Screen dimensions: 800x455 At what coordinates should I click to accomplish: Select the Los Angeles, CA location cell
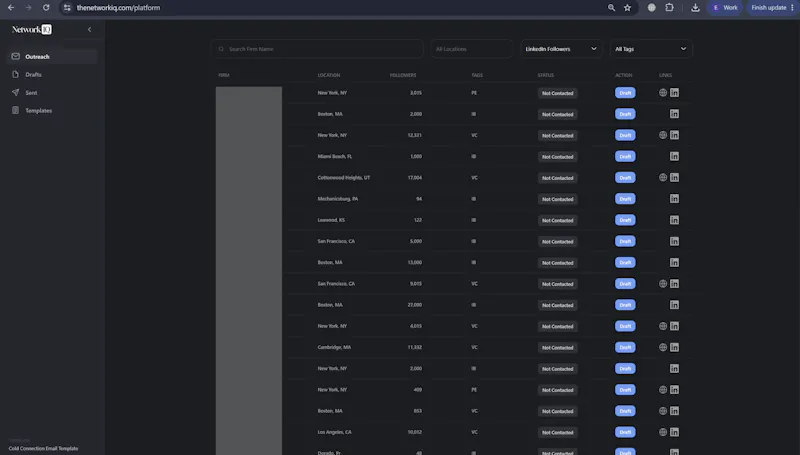click(x=334, y=432)
